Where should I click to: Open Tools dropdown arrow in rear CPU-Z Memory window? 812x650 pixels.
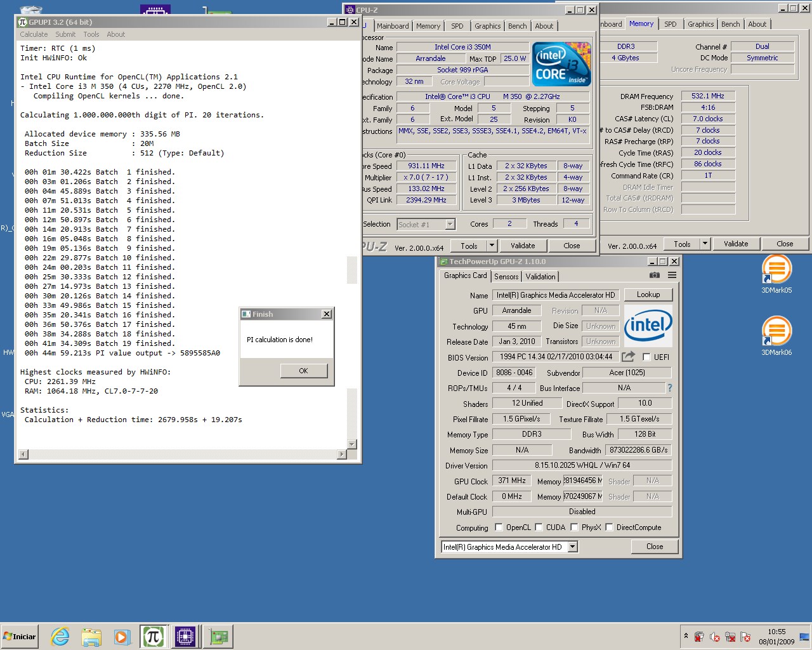point(705,244)
